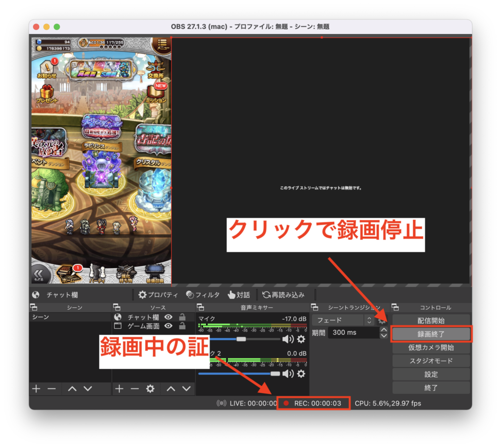Click the globe icon of チャット欄 source row
The height and width of the screenshot is (448, 501).
(x=118, y=317)
